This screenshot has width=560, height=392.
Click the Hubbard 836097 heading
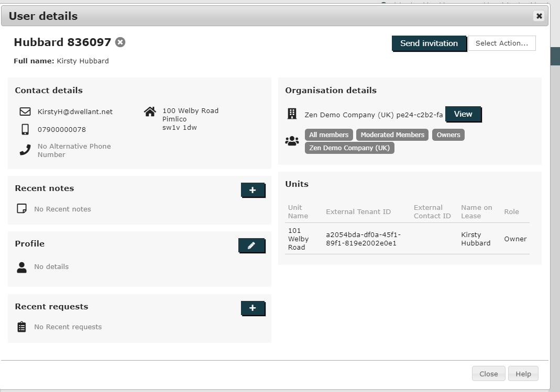pyautogui.click(x=62, y=42)
